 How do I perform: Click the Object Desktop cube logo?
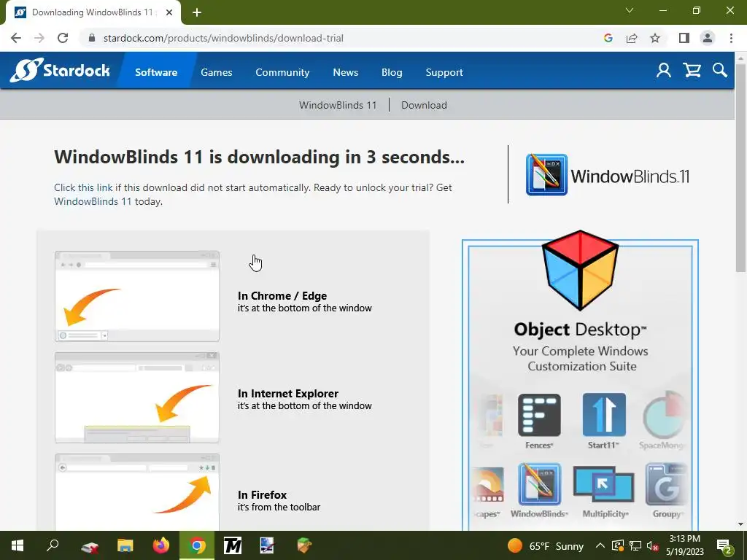(x=580, y=270)
